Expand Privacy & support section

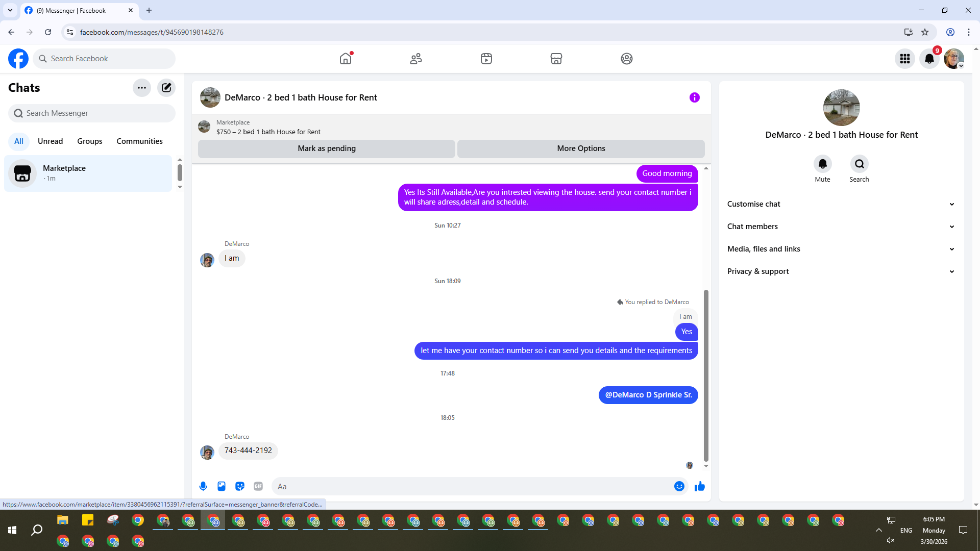[x=841, y=271]
